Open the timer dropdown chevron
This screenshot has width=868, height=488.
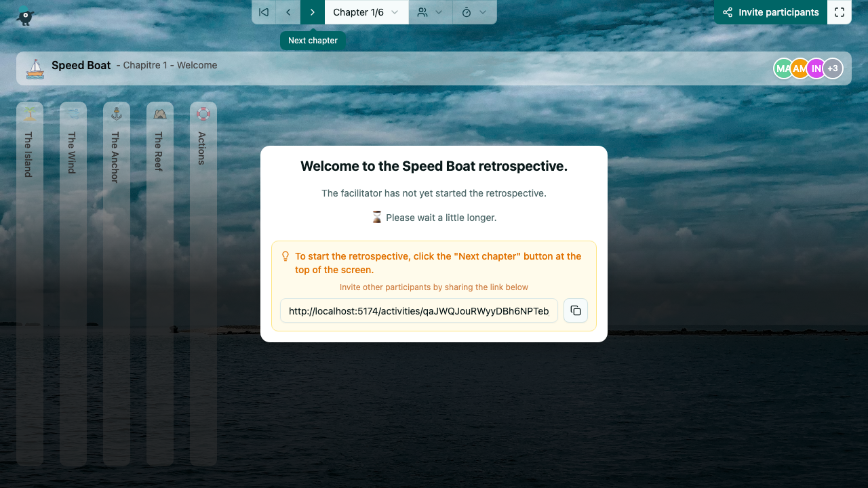(481, 12)
